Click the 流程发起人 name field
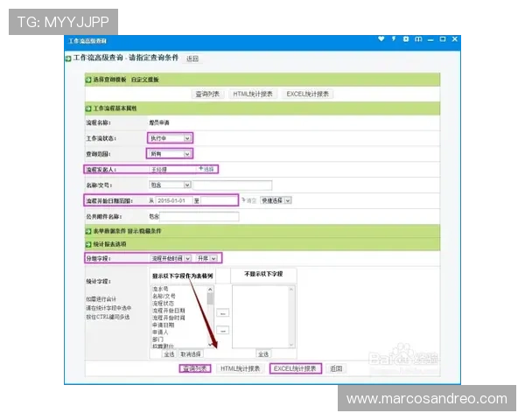The height and width of the screenshot is (420, 525). [172, 170]
